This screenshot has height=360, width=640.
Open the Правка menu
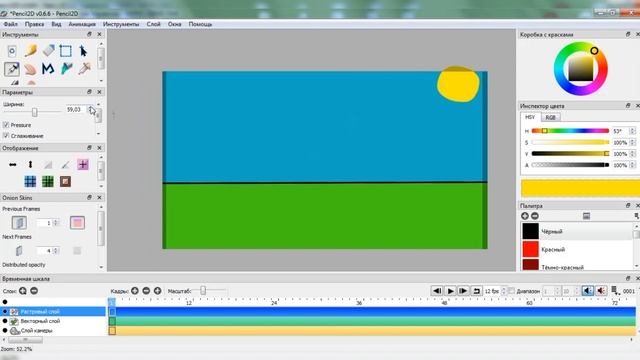click(34, 24)
